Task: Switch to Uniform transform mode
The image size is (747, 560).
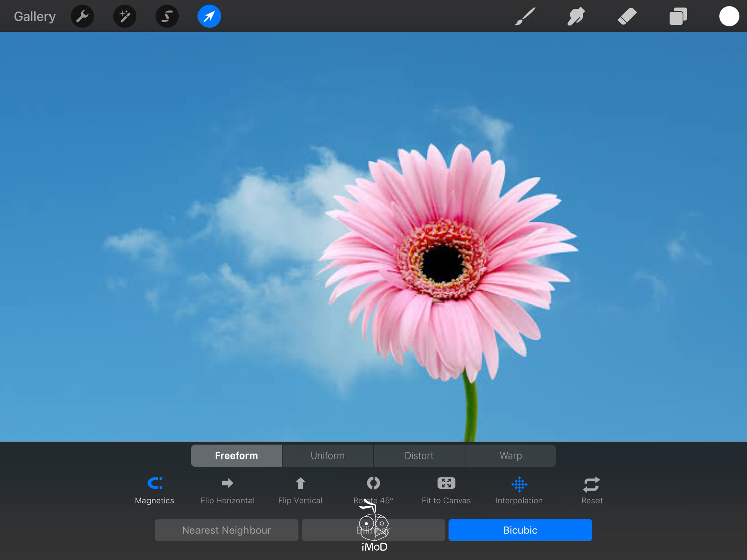Action: pyautogui.click(x=327, y=455)
